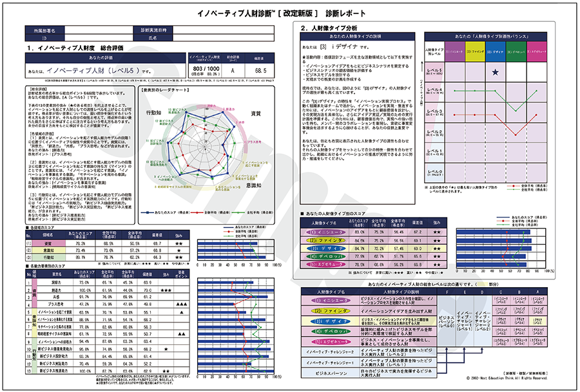Click the 洞察力 row in the ability table
580x392 pixels.
(x=107, y=283)
